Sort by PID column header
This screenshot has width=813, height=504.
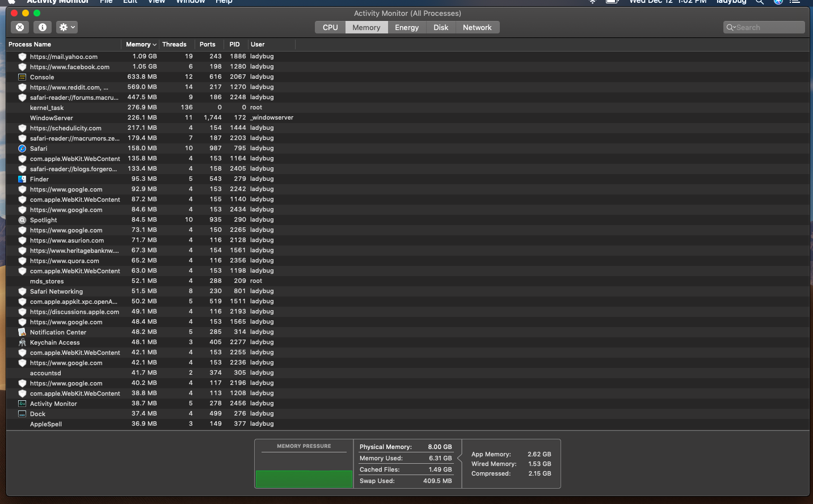point(235,44)
